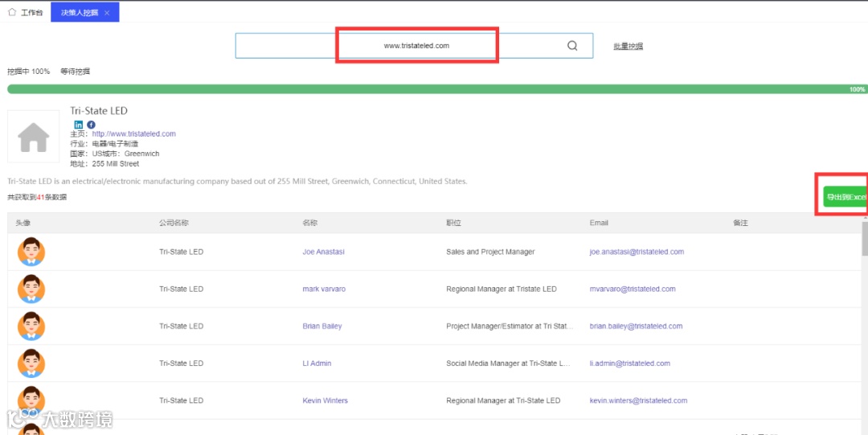
Task: Open Kevin Winters' name link
Action: pyautogui.click(x=325, y=400)
